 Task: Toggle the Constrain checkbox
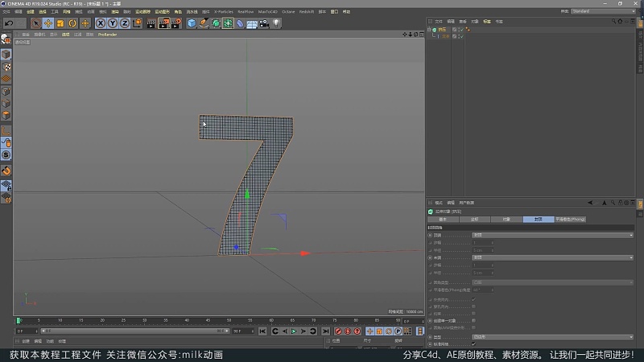[x=473, y=314]
